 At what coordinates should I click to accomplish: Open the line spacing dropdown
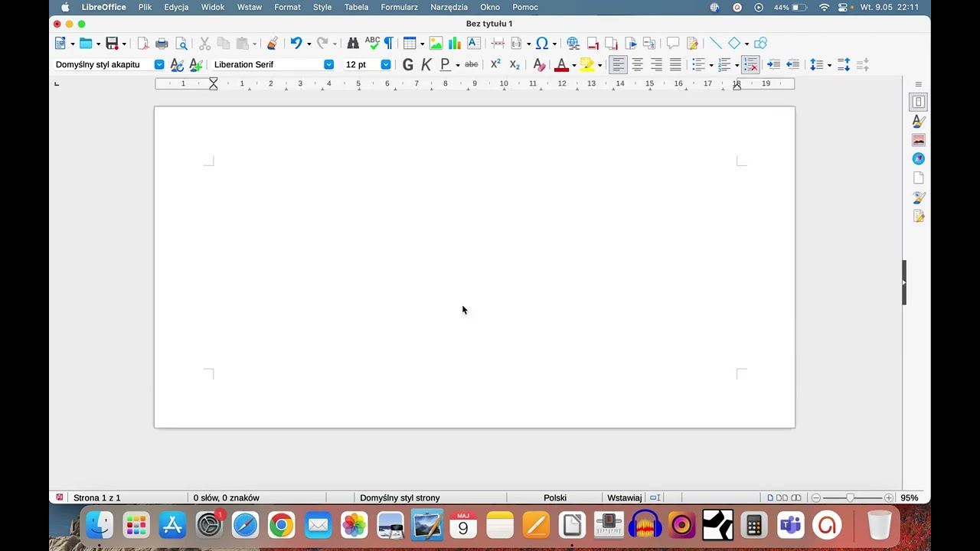tap(829, 65)
